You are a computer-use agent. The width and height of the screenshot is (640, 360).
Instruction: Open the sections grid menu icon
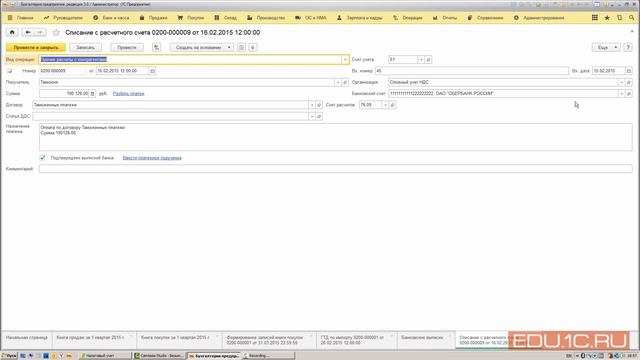click(x=595, y=18)
